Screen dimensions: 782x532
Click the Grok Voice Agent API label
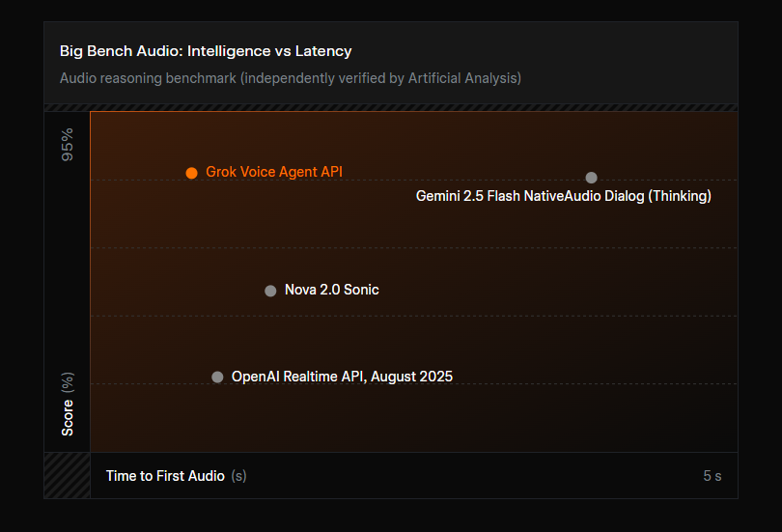pos(274,172)
